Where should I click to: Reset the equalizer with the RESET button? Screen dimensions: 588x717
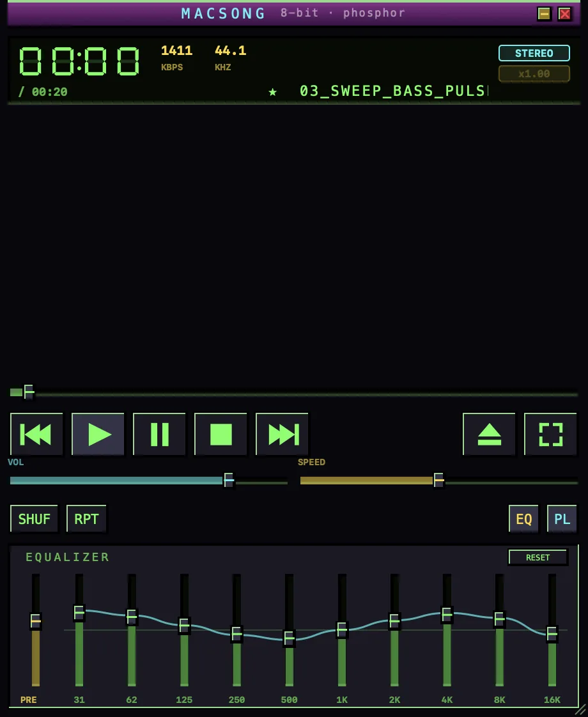538,557
